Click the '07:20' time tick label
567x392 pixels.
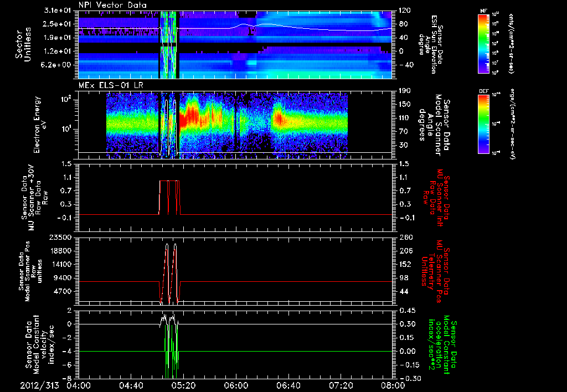341,385
